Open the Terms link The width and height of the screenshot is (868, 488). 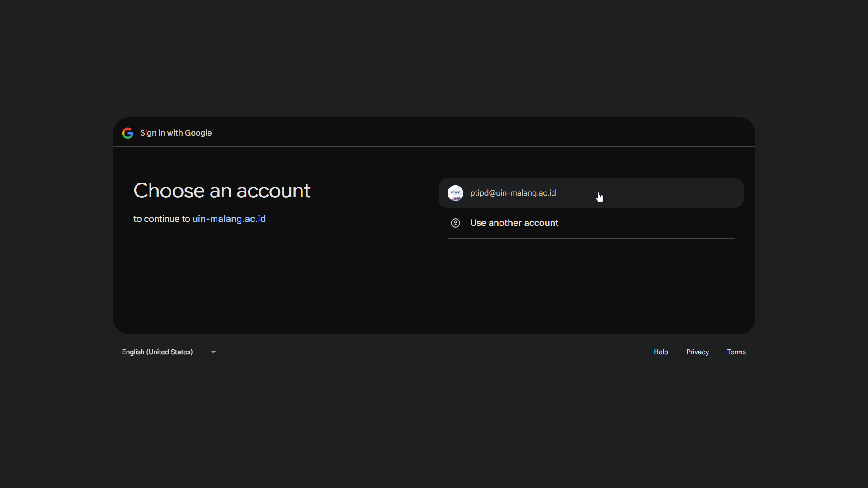point(736,352)
